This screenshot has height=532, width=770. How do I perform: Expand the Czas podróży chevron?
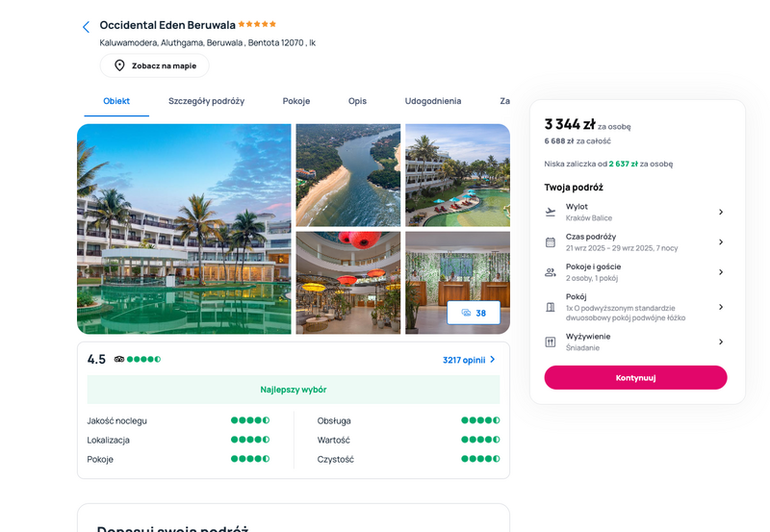click(x=721, y=242)
